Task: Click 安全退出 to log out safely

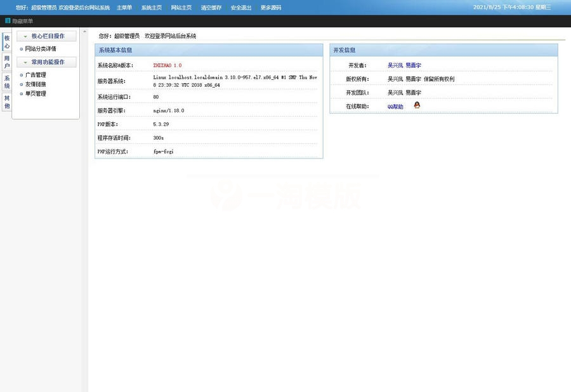Action: click(240, 7)
